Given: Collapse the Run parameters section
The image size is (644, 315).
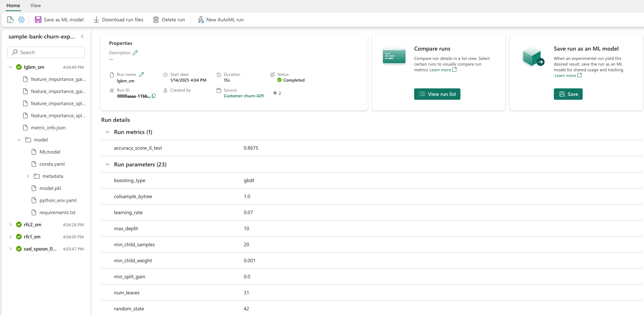Looking at the screenshot, I should 108,165.
